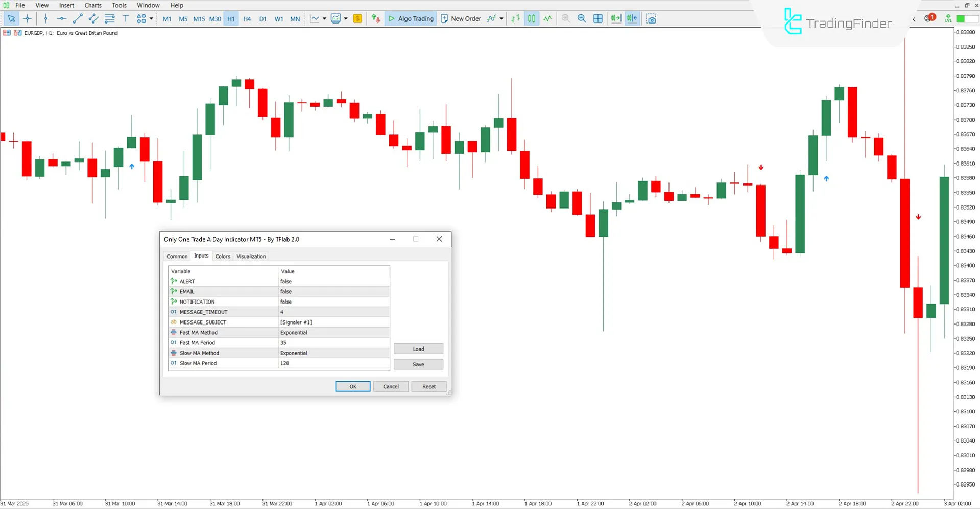Select the Draw Trendline tool
Image resolution: width=980 pixels, height=509 pixels.
tap(78, 18)
